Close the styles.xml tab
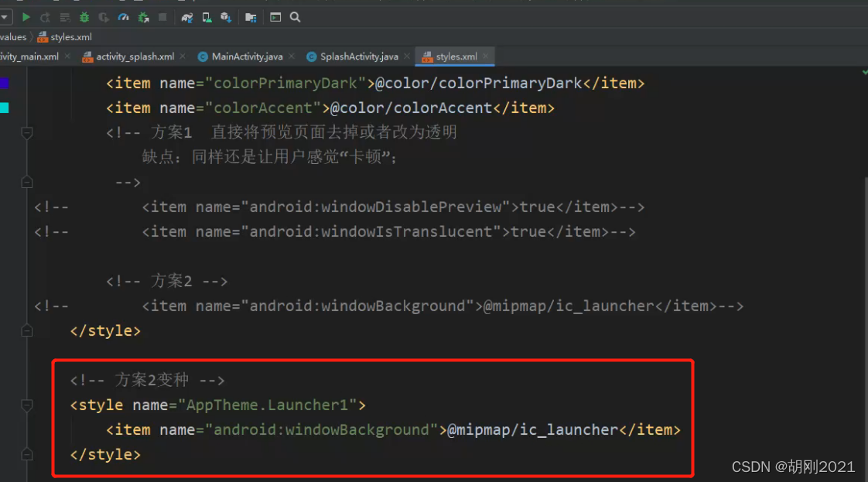The width and height of the screenshot is (868, 482). pos(486,56)
